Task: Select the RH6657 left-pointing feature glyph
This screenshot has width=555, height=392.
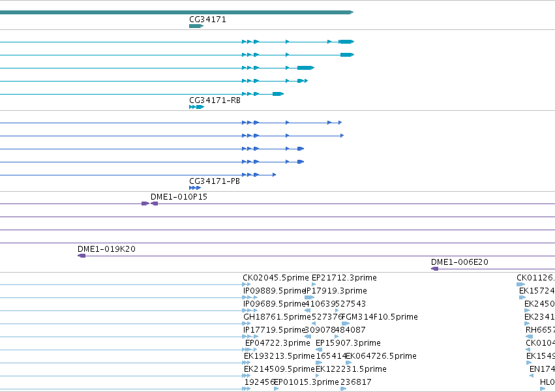Action: (x=529, y=337)
